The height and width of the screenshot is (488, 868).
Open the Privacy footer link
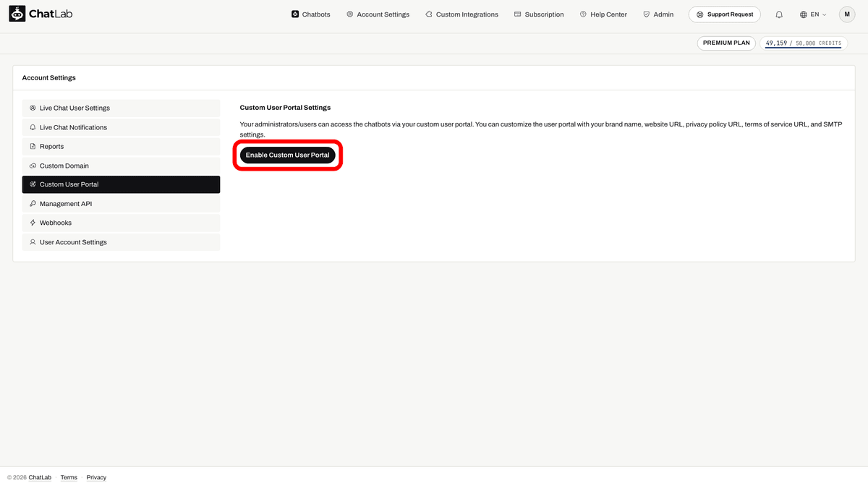point(96,478)
